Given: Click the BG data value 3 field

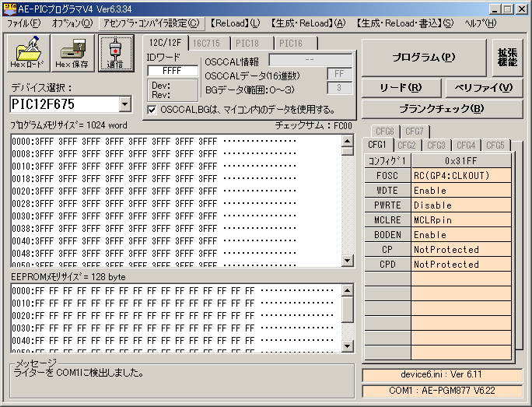Looking at the screenshot, I should click(339, 88).
